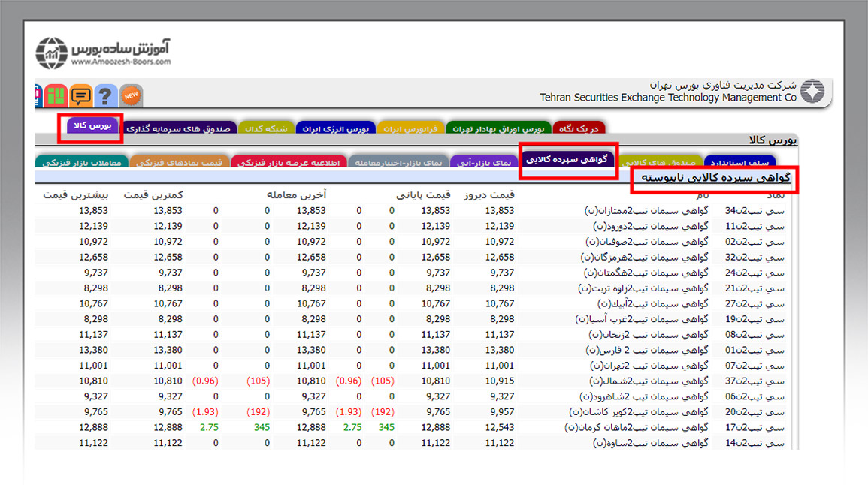Click the orange NEW badge icon
This screenshot has height=485, width=868.
click(132, 96)
